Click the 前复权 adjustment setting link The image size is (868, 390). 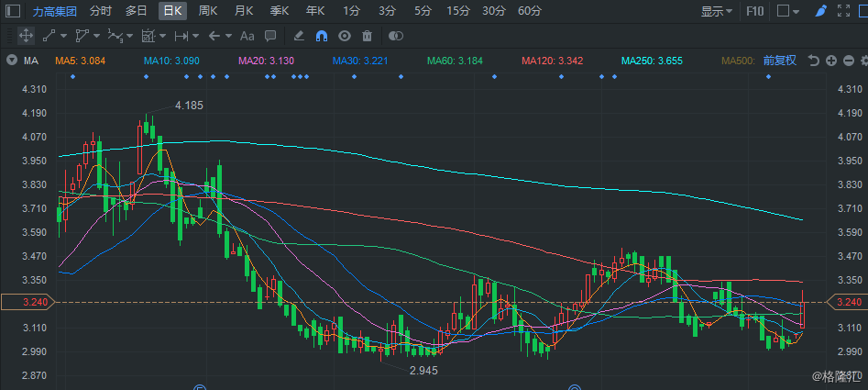(779, 61)
